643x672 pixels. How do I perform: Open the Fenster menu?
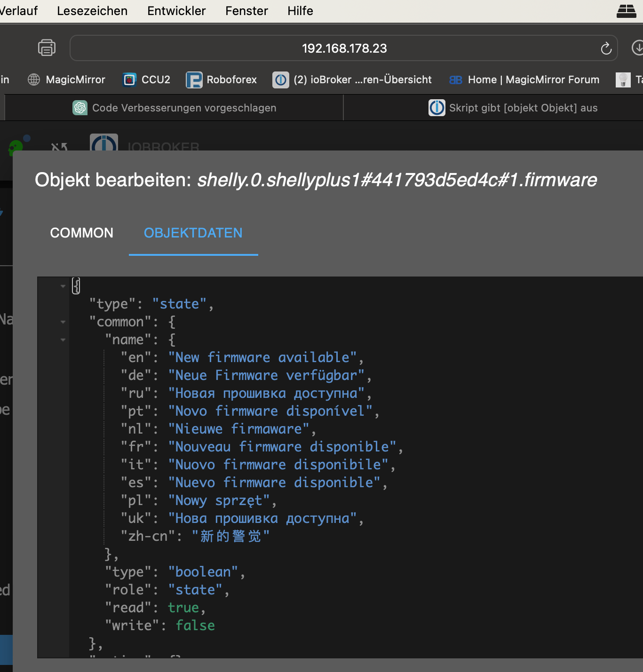click(x=246, y=11)
